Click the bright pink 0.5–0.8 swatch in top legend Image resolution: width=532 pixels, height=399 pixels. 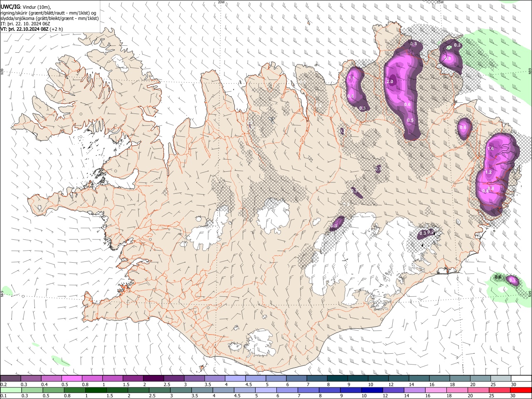point(71,379)
